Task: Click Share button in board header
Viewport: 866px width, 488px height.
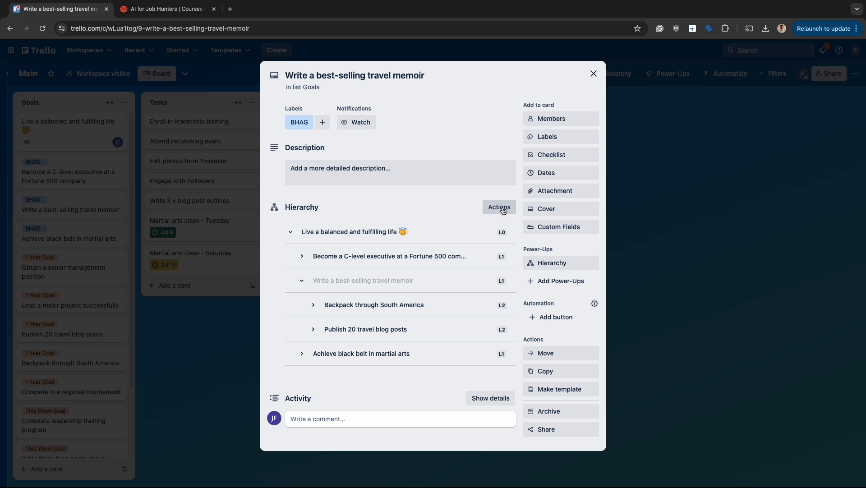Action: [828, 73]
